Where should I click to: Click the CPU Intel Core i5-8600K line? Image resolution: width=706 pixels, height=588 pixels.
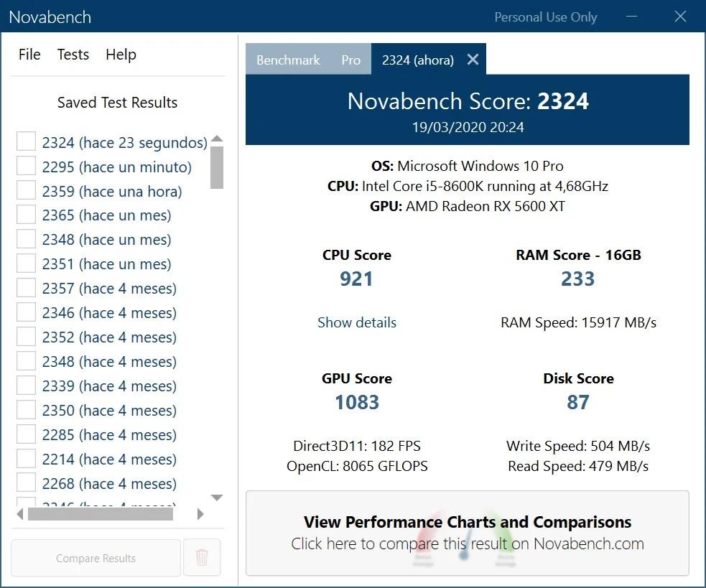click(x=468, y=186)
